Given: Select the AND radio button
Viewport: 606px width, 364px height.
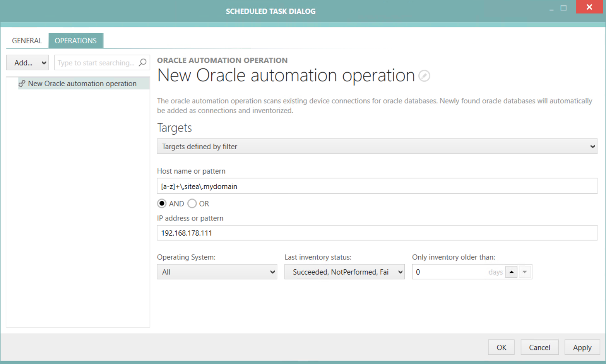Looking at the screenshot, I should (161, 203).
